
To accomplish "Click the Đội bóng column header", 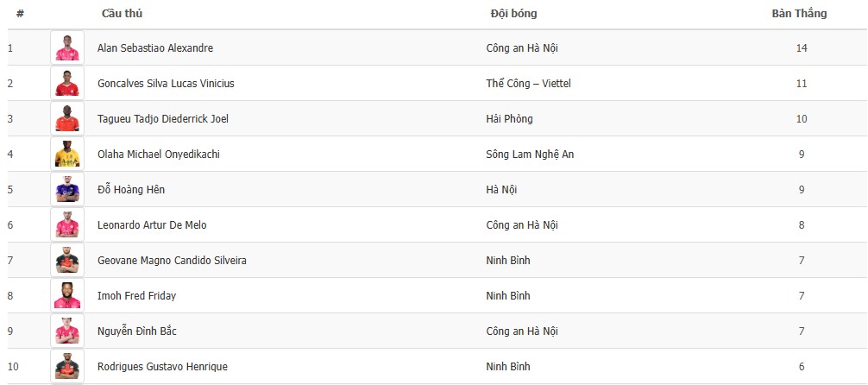I will pos(513,14).
